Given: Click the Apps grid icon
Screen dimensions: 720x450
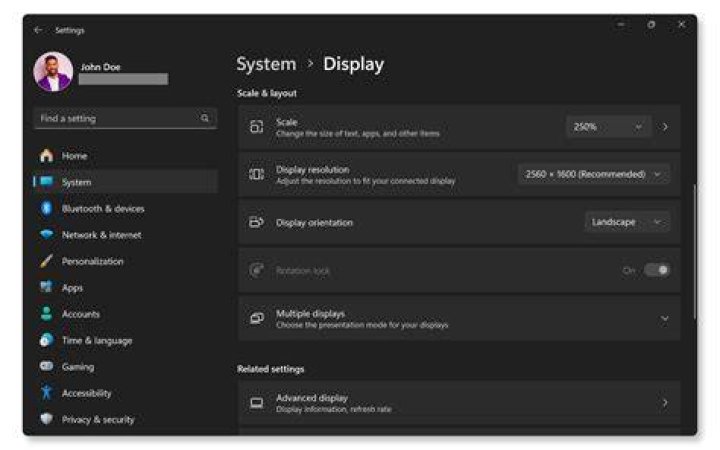Looking at the screenshot, I should pos(46,287).
